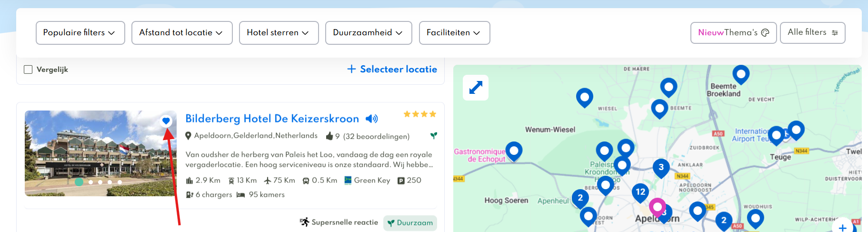Expand the Duurzaamheid filter dropdown
The image size is (868, 232).
369,33
